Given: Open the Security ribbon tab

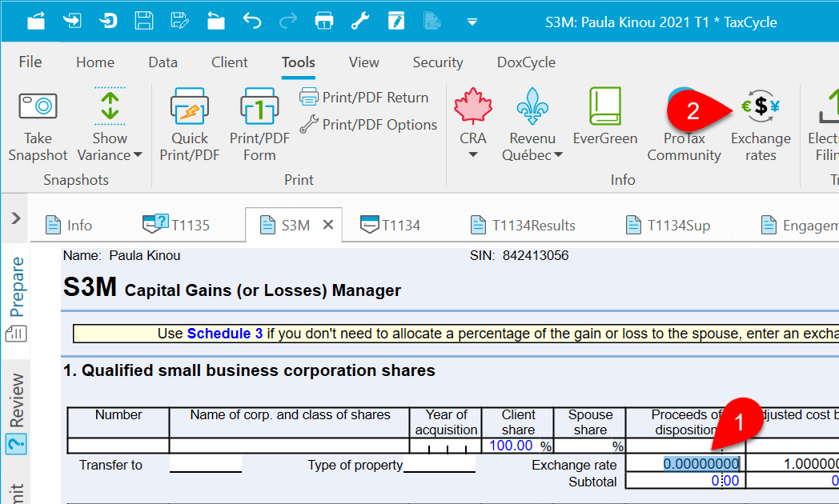Looking at the screenshot, I should pos(438,62).
